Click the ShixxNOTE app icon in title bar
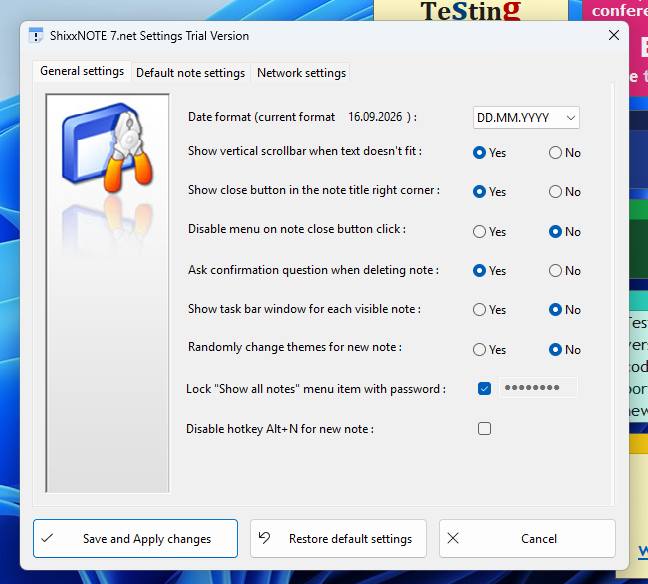Image resolution: width=648 pixels, height=584 pixels. [36, 36]
